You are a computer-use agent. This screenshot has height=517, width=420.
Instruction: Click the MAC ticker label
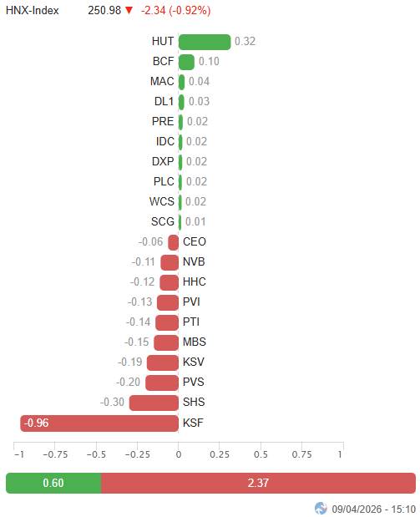pos(162,82)
